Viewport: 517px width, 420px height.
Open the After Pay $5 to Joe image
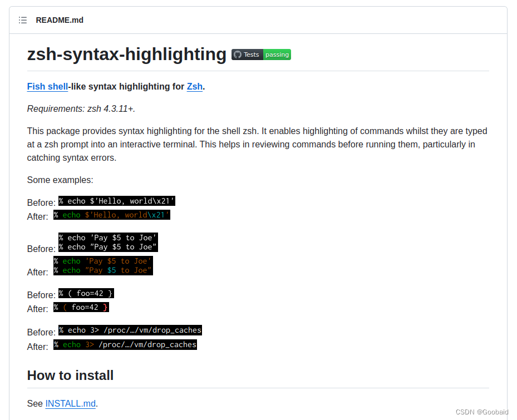[103, 266]
